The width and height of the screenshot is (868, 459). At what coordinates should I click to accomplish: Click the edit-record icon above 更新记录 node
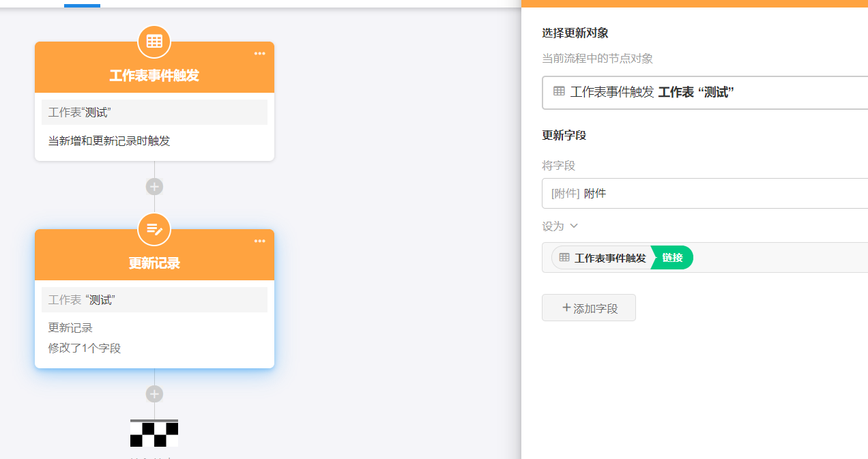coord(154,229)
